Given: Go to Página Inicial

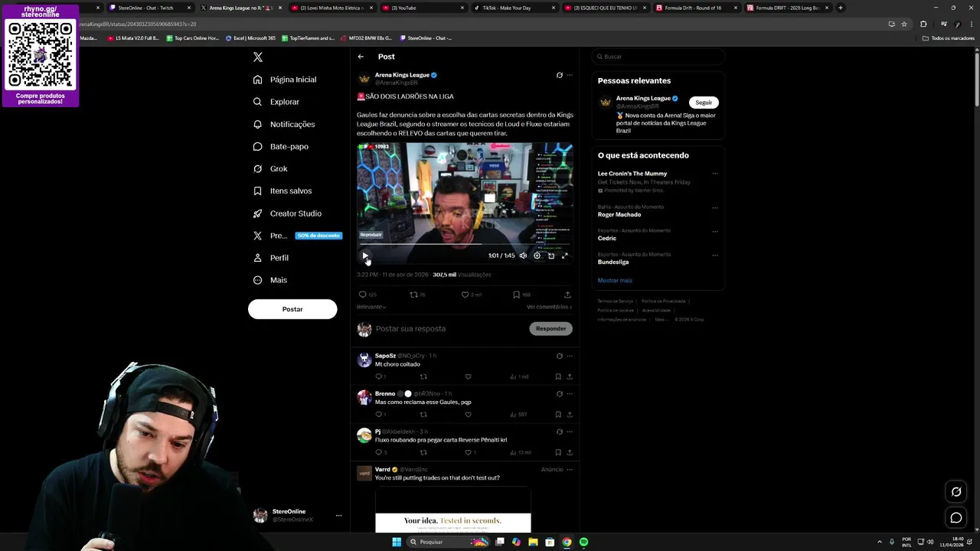Looking at the screenshot, I should point(285,80).
